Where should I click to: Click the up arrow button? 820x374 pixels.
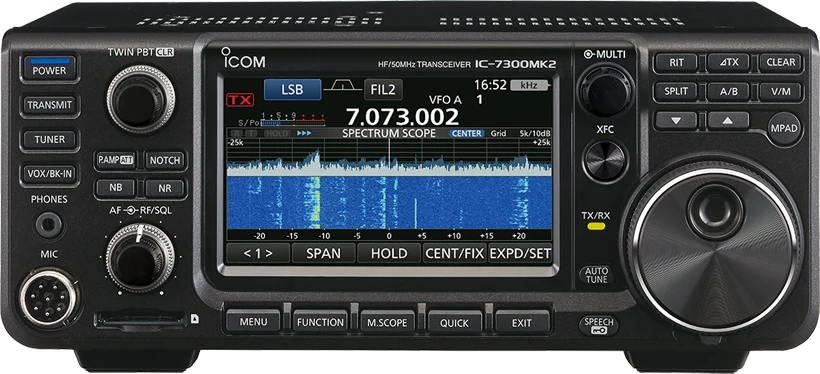[728, 120]
